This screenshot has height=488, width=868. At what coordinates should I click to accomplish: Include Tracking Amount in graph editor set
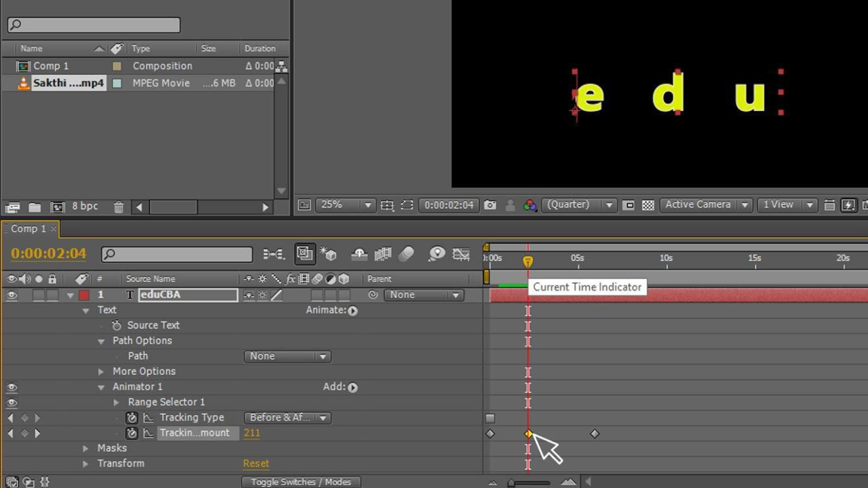pos(149,433)
